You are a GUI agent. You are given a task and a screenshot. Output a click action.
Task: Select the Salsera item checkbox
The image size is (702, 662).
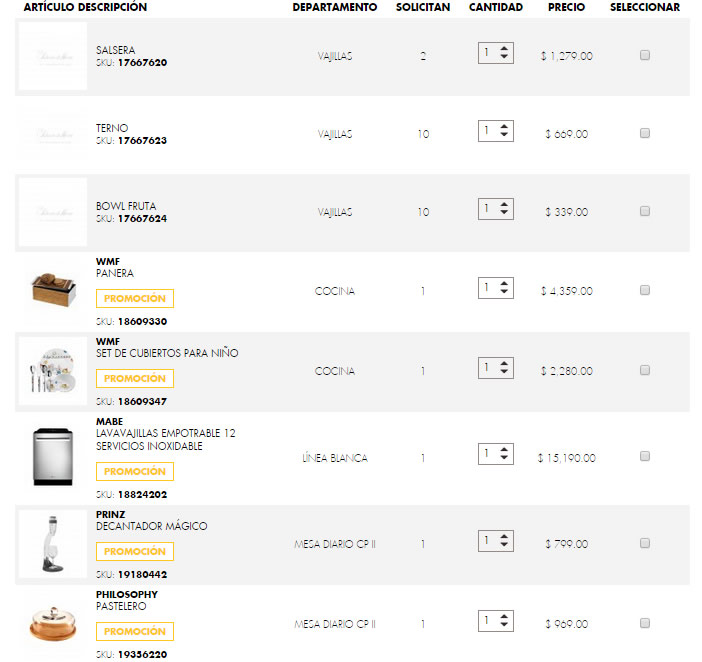645,56
